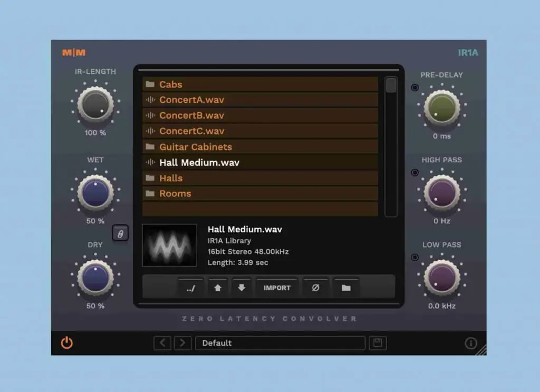Click the Default preset name field
This screenshot has height=392, width=540.
[x=280, y=343]
